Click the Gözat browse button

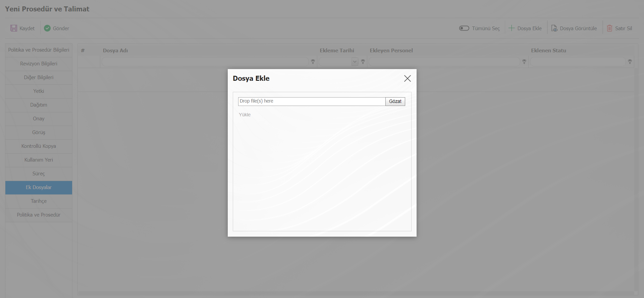tap(395, 101)
